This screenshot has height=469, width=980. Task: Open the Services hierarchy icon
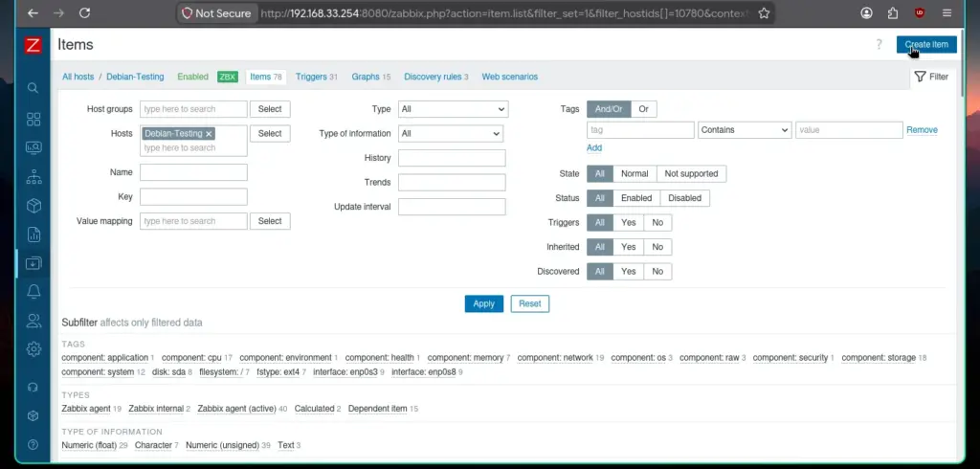coord(33,177)
